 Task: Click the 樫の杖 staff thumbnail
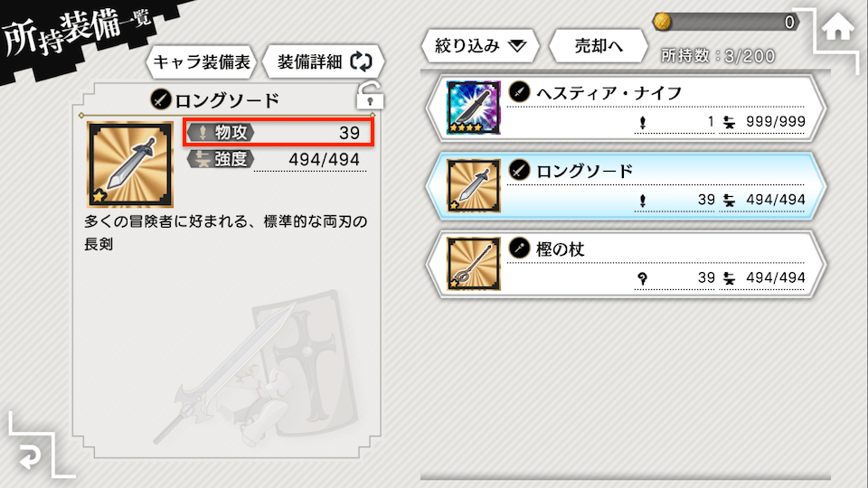click(473, 264)
